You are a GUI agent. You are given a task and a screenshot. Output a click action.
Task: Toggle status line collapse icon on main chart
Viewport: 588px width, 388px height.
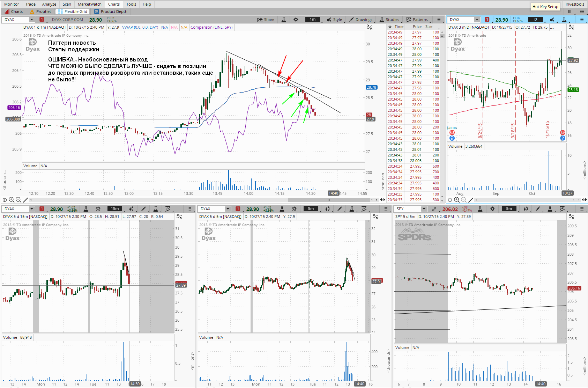click(370, 27)
